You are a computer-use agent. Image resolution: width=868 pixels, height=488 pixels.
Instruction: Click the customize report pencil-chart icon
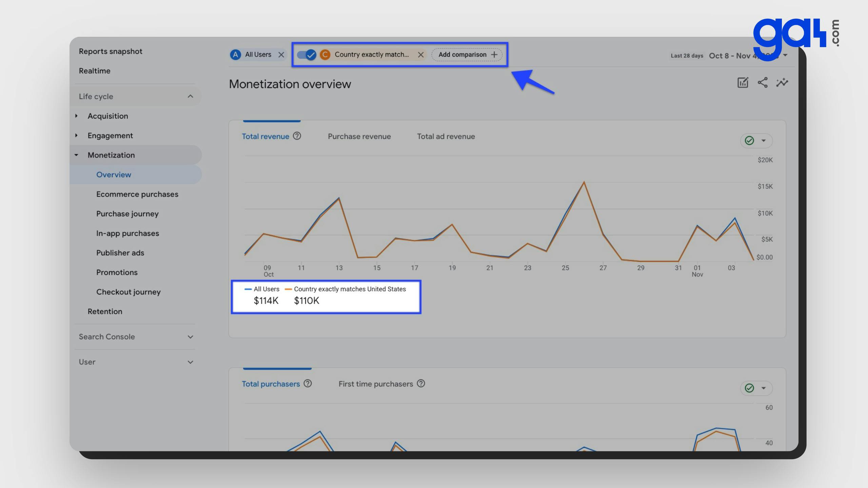click(743, 82)
